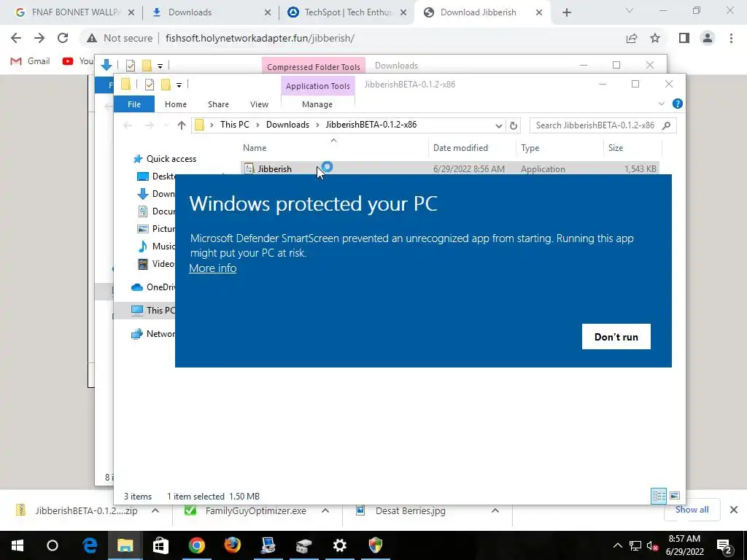The height and width of the screenshot is (560, 747).
Task: Open Gmail bookmark
Action: click(x=30, y=61)
